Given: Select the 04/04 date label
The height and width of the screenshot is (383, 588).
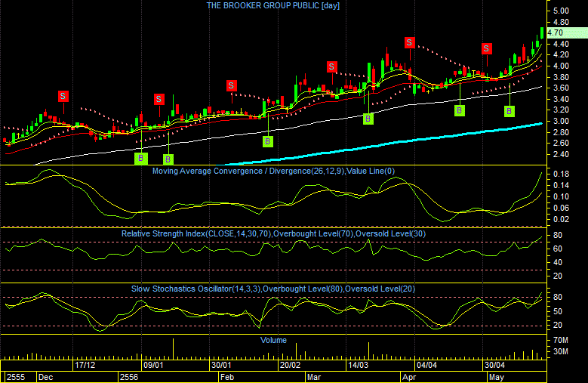Looking at the screenshot, I should pos(426,365).
